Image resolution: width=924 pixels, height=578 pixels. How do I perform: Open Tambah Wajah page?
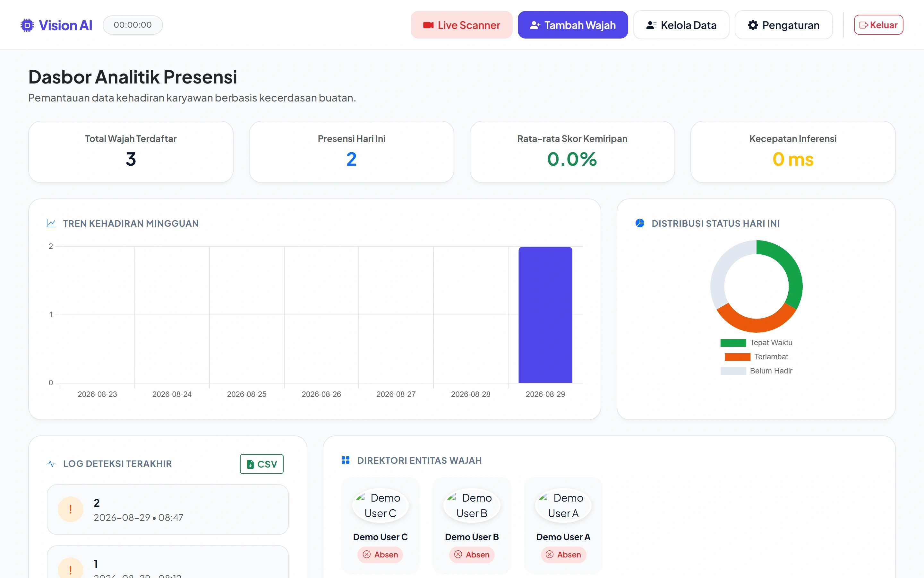tap(573, 25)
